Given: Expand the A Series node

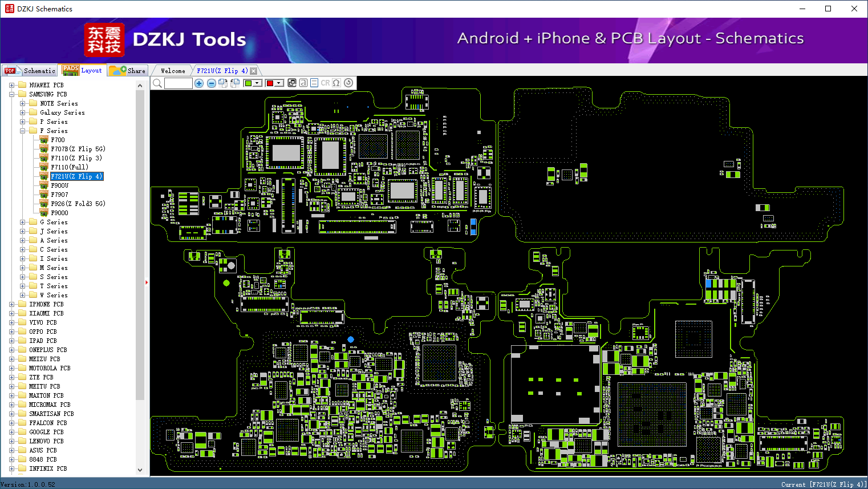Looking at the screenshot, I should coord(23,240).
